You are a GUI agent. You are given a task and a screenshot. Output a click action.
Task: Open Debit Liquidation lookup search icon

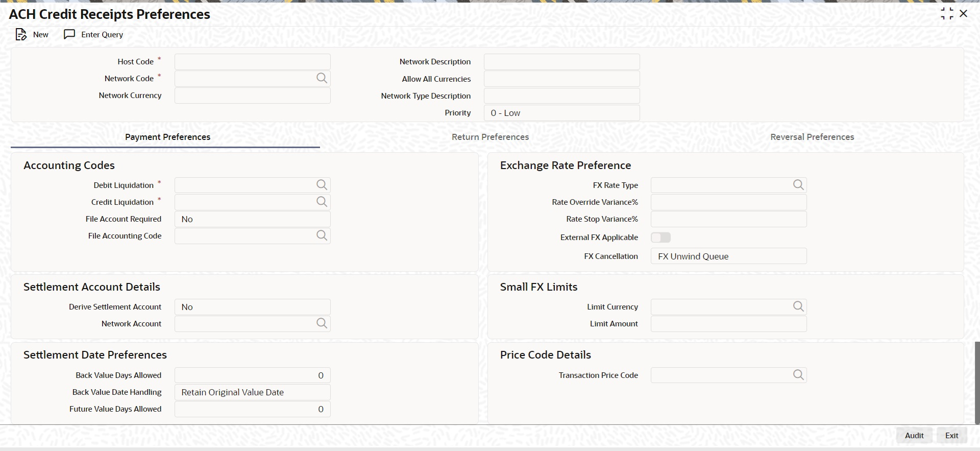coord(322,185)
